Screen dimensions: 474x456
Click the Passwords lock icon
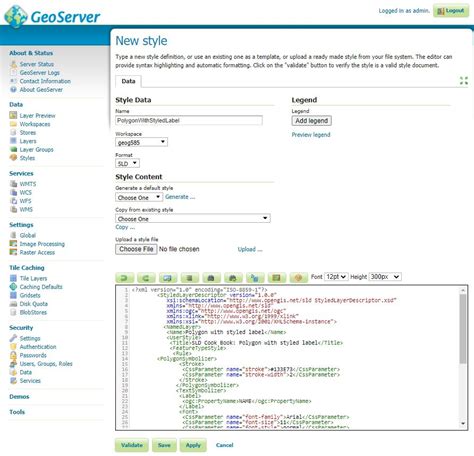[13, 355]
